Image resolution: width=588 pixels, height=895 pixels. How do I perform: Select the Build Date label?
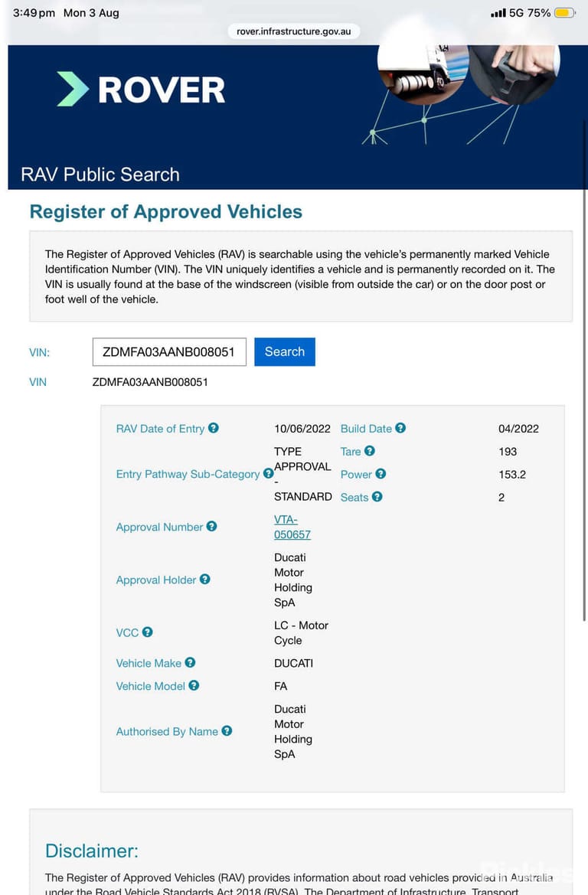point(367,429)
